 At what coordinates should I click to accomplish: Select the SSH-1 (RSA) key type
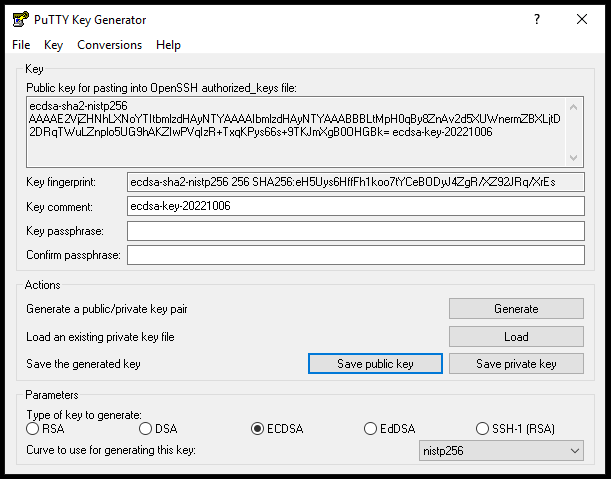point(515,429)
